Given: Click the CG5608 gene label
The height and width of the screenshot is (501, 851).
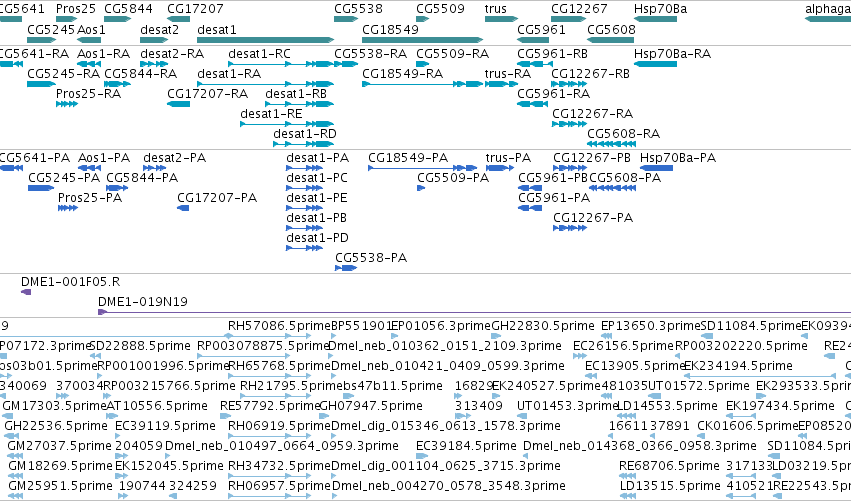Looking at the screenshot, I should pyautogui.click(x=611, y=29).
